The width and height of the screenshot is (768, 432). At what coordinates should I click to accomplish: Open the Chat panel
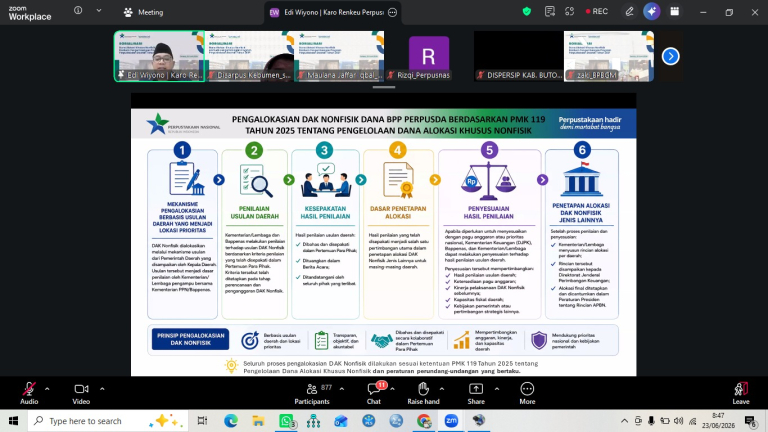pyautogui.click(x=374, y=393)
